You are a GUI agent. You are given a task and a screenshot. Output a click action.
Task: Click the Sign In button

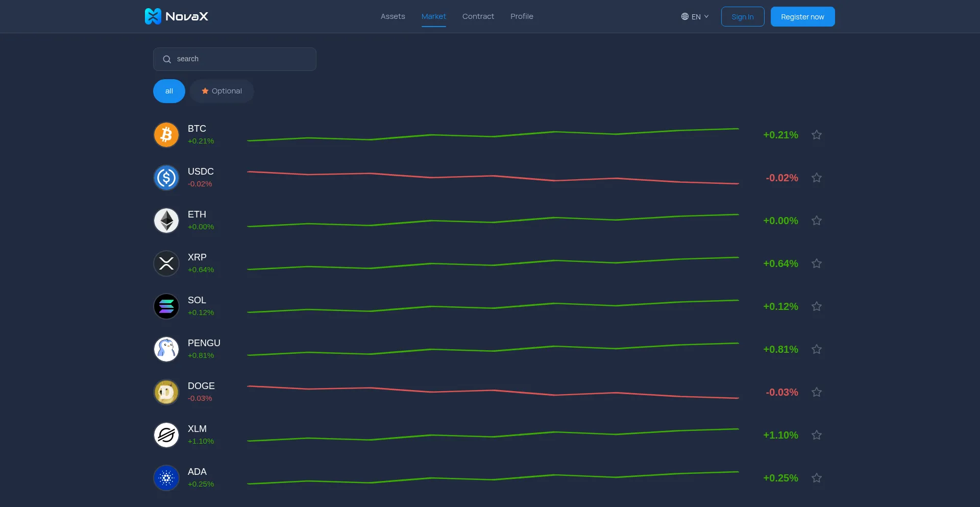pyautogui.click(x=743, y=16)
